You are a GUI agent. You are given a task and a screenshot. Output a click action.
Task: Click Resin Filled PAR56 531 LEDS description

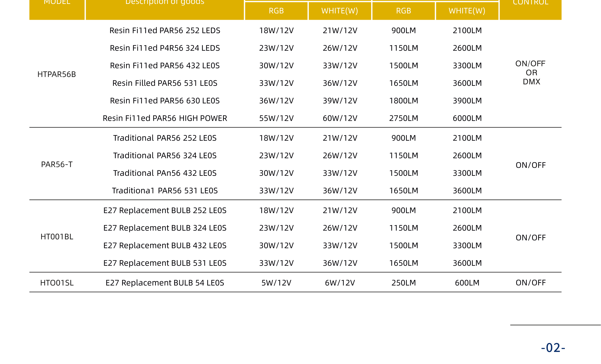pos(165,83)
